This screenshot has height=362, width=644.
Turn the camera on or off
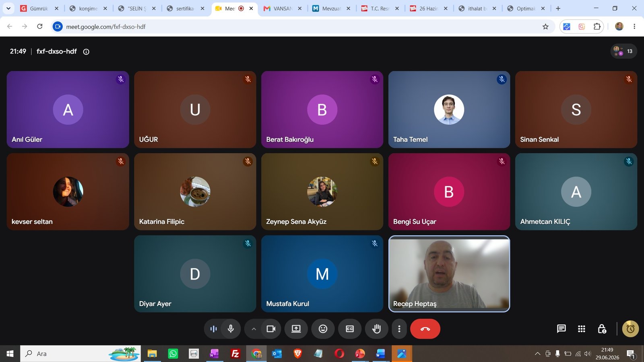271,329
